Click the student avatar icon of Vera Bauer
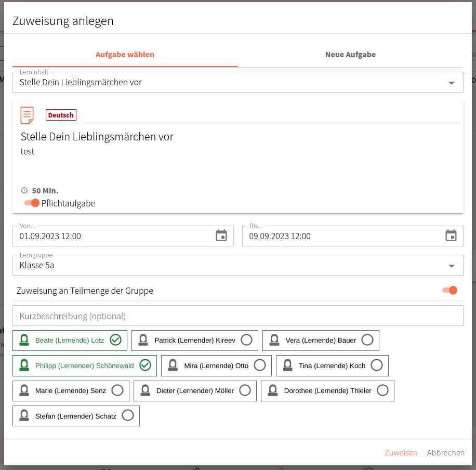The image size is (476, 470). coord(274,340)
